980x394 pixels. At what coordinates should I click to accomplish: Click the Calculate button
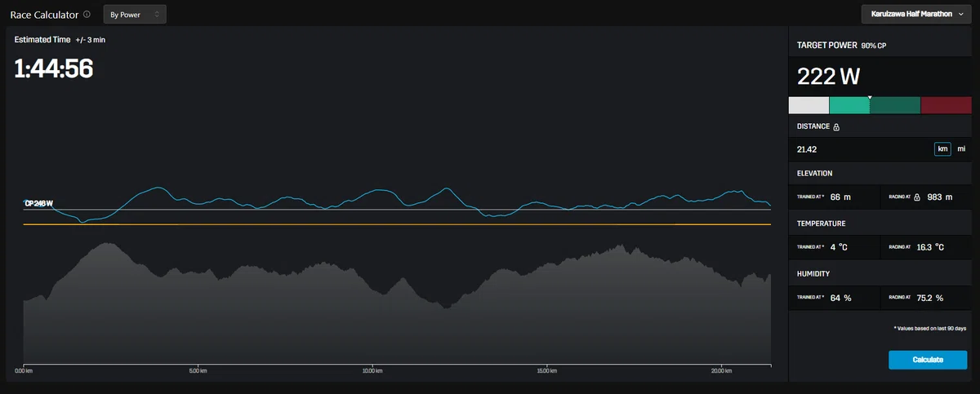point(928,360)
